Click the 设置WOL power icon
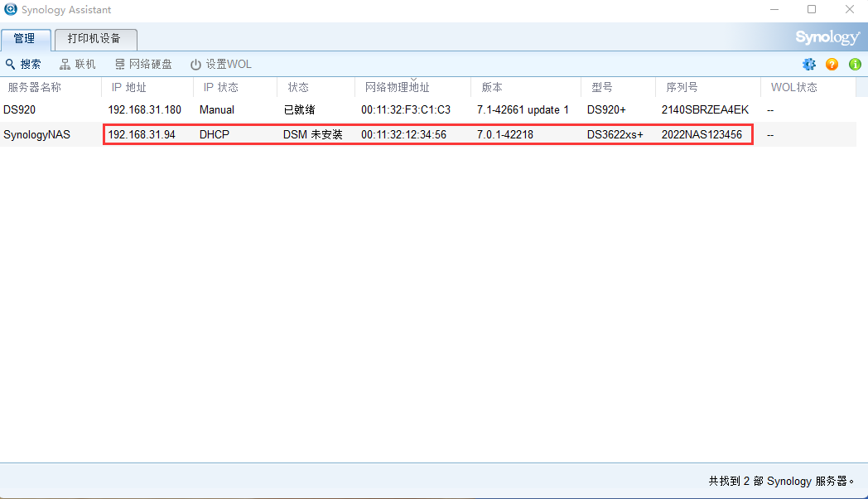Screen dimensions: 868x499 click(x=196, y=65)
